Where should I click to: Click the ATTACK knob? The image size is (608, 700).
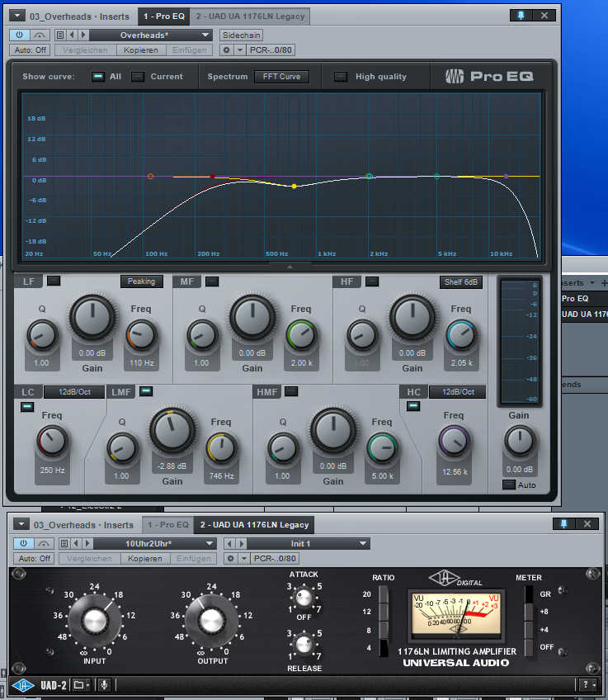click(304, 597)
